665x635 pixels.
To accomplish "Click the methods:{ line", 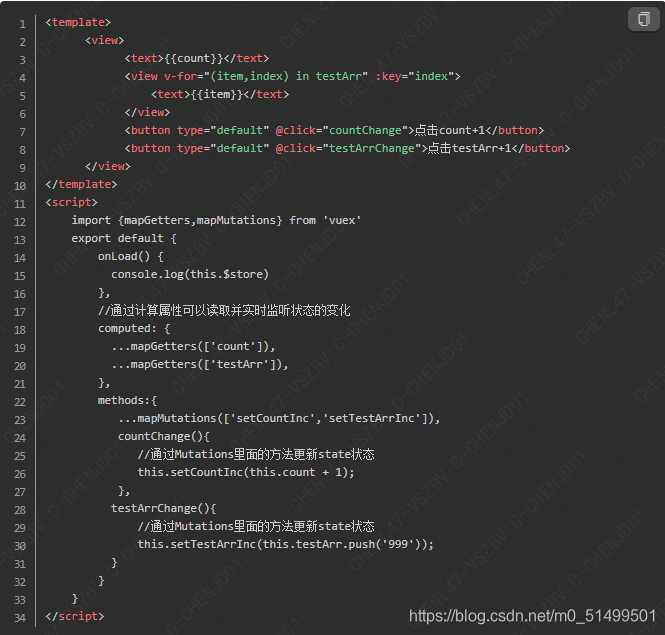I will pos(127,400).
